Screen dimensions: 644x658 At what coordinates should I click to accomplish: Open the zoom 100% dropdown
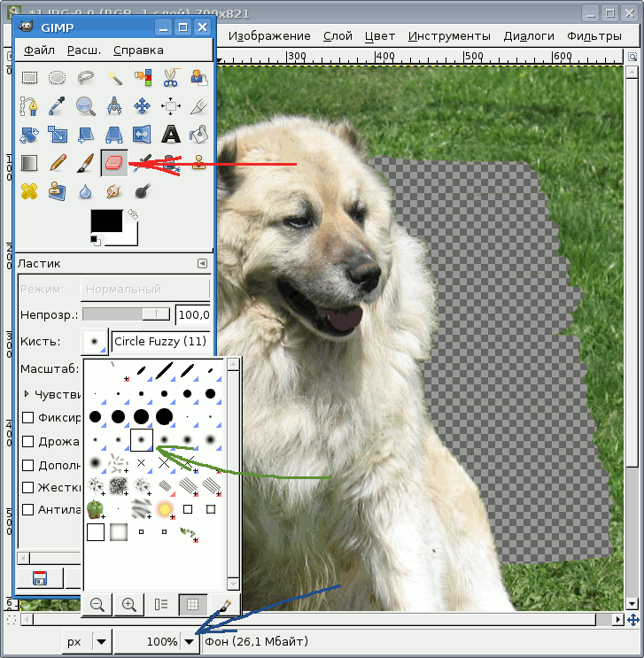coord(189,642)
